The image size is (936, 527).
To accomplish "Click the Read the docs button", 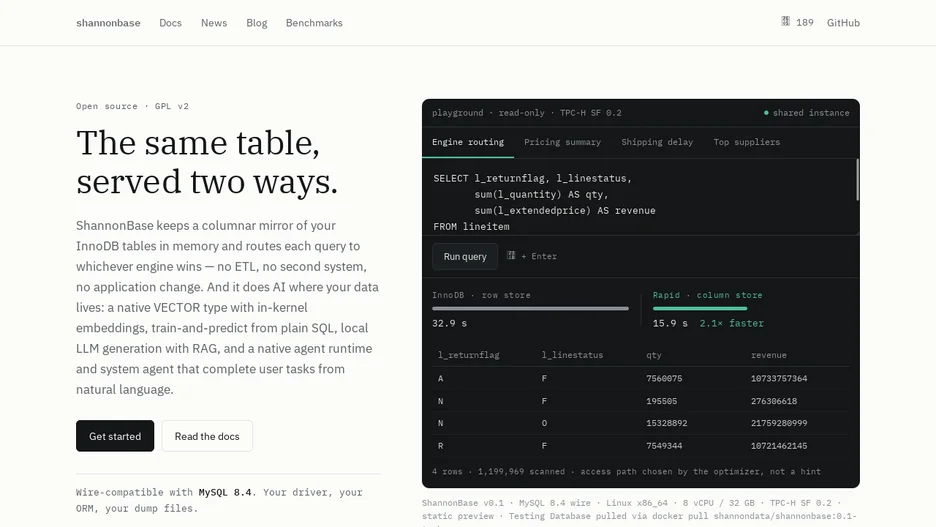I will point(207,436).
